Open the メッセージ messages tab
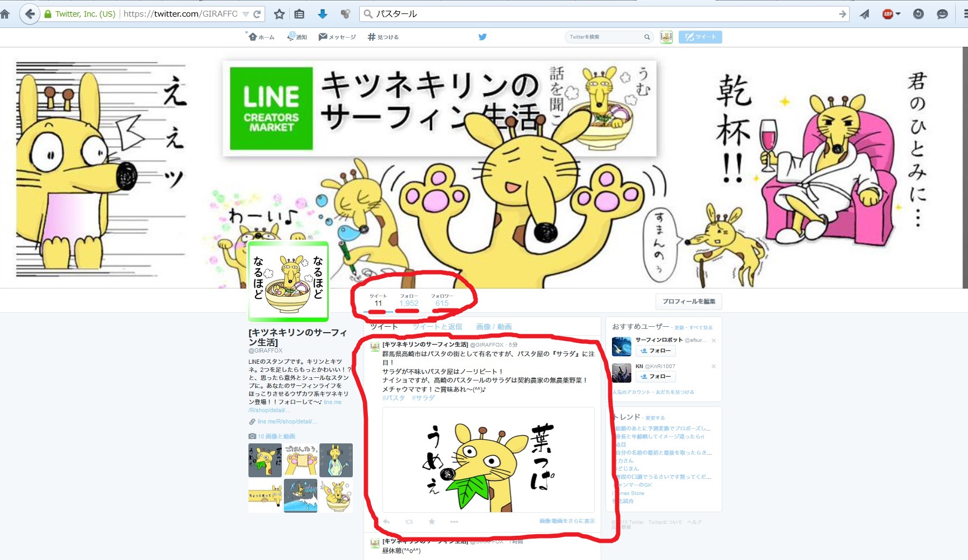968x560 pixels. pyautogui.click(x=337, y=37)
